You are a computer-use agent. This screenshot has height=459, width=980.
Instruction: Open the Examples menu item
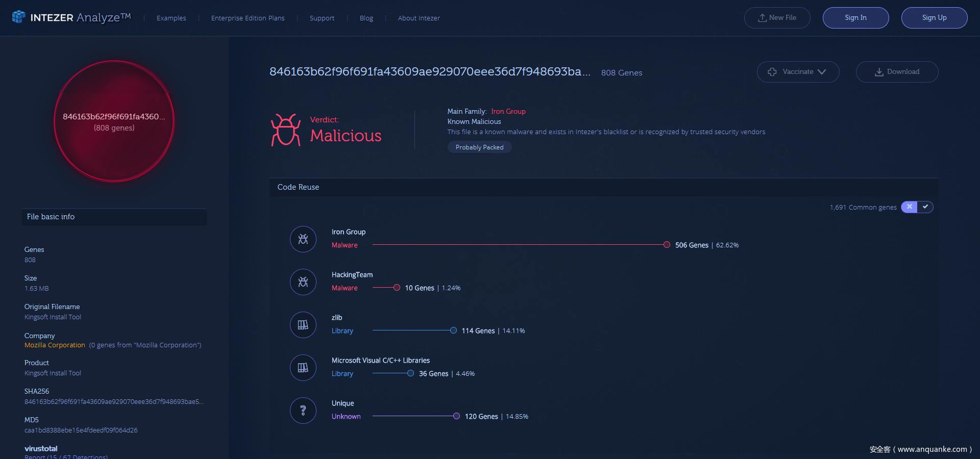pyautogui.click(x=171, y=18)
